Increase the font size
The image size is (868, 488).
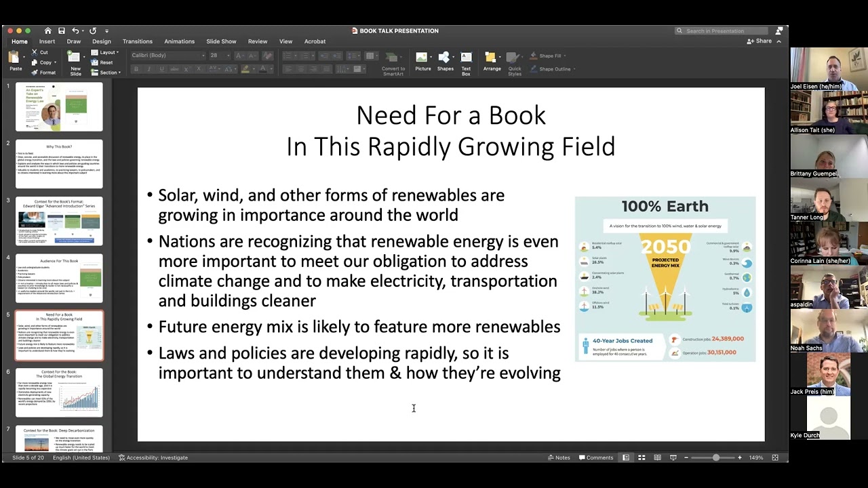239,56
